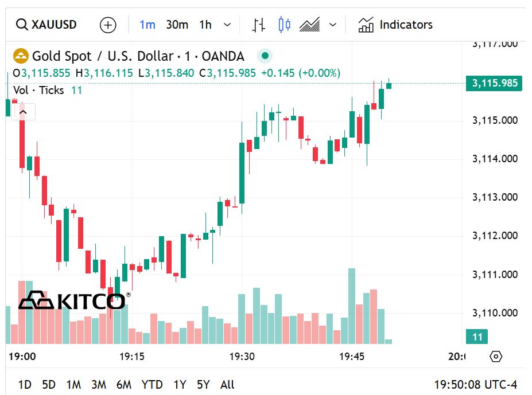Select the All date range
The height and width of the screenshot is (395, 532).
pyautogui.click(x=227, y=385)
